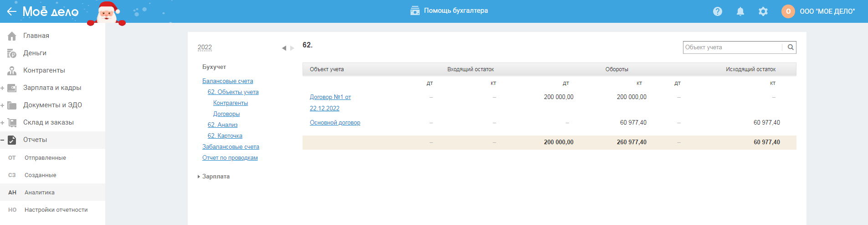The image size is (868, 225).
Task: Click the orange company avatar icon
Action: point(788,11)
